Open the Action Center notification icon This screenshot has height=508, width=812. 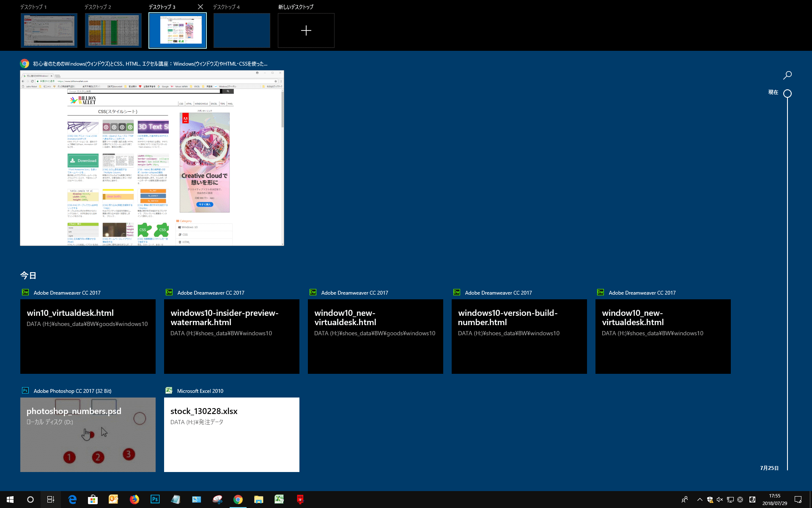point(798,500)
